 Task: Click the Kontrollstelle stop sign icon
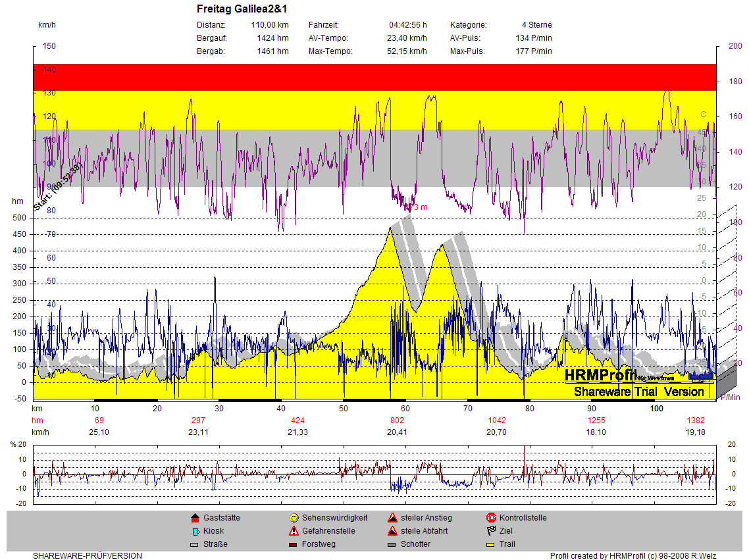(490, 518)
